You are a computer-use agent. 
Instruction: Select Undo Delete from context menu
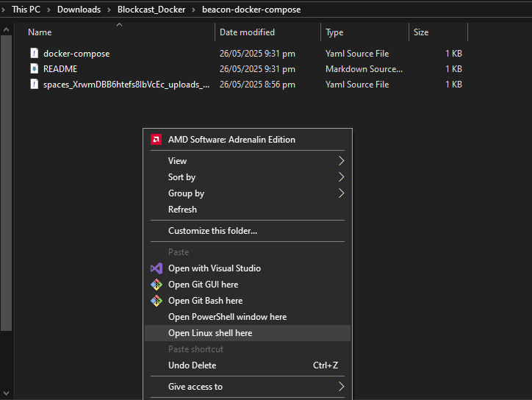tap(192, 365)
